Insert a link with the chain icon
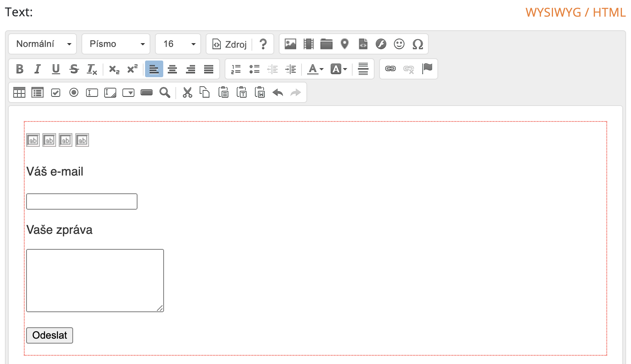The image size is (631, 364). coord(390,68)
